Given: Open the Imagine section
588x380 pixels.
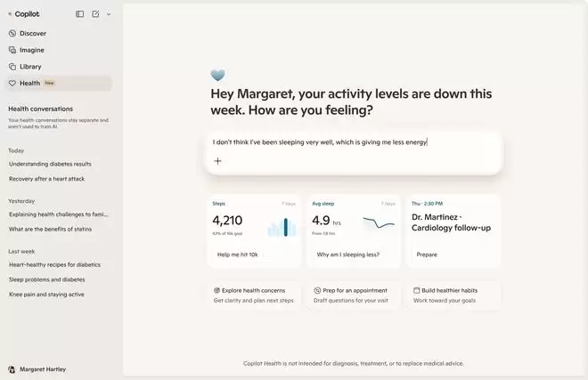Looking at the screenshot, I should point(31,50).
